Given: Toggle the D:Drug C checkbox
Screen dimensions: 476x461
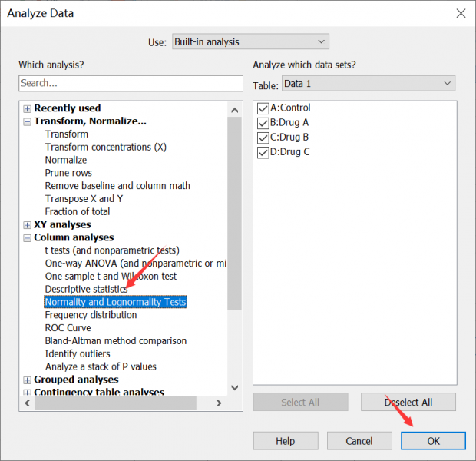Looking at the screenshot, I should pyautogui.click(x=263, y=152).
